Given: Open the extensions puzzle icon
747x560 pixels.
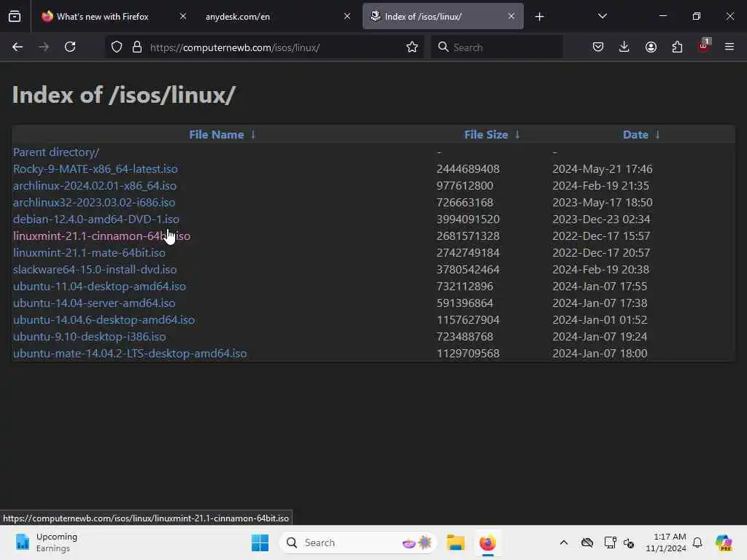Looking at the screenshot, I should 677,47.
